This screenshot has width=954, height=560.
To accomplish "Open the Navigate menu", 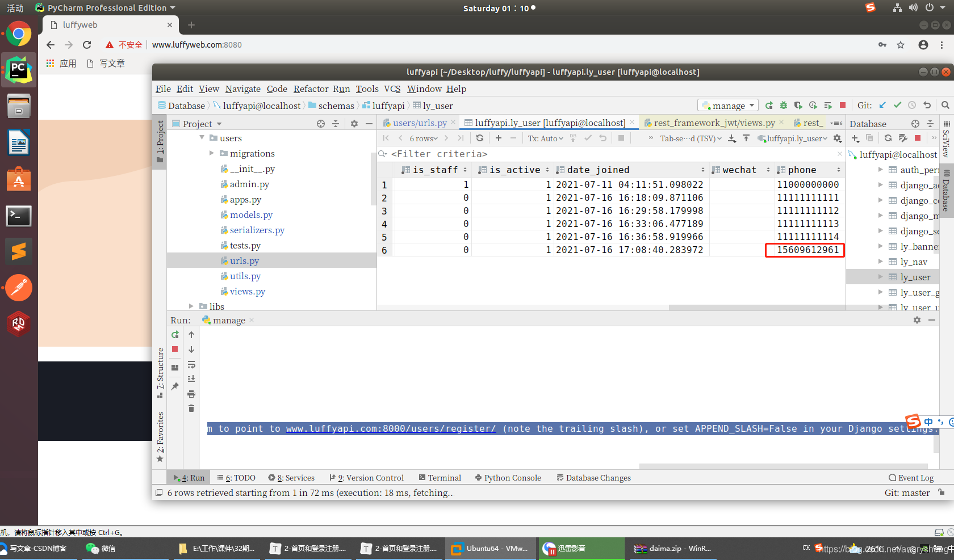I will coord(243,89).
